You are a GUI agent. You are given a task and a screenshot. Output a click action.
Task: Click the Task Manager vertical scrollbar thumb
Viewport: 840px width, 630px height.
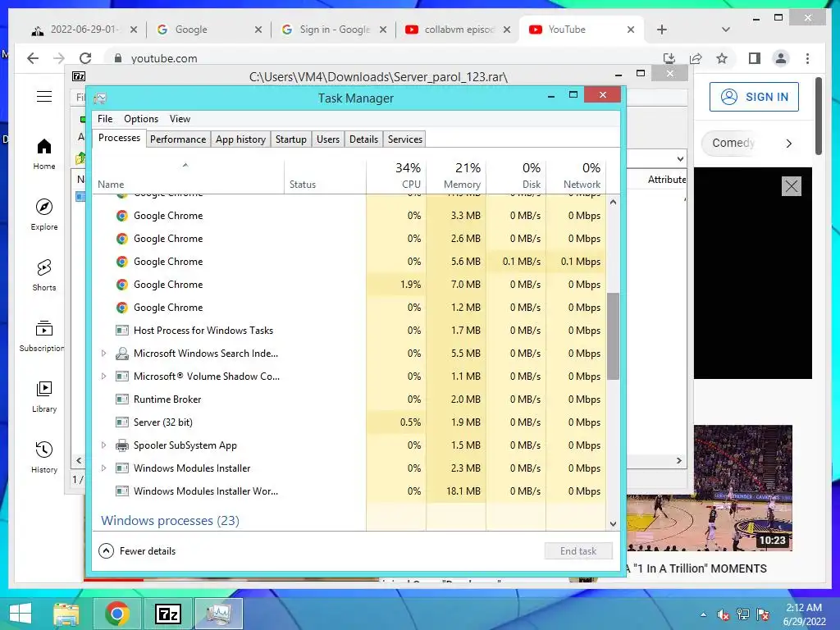click(613, 336)
